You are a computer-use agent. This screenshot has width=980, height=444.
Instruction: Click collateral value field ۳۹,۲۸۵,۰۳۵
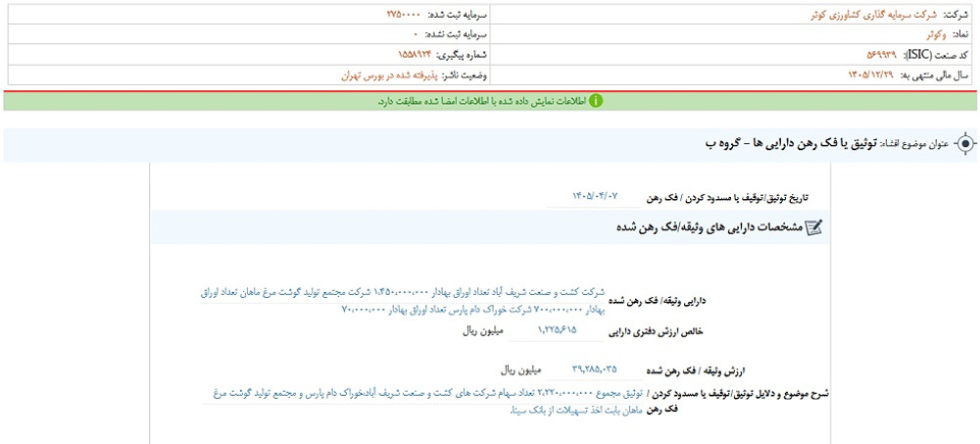pos(595,369)
